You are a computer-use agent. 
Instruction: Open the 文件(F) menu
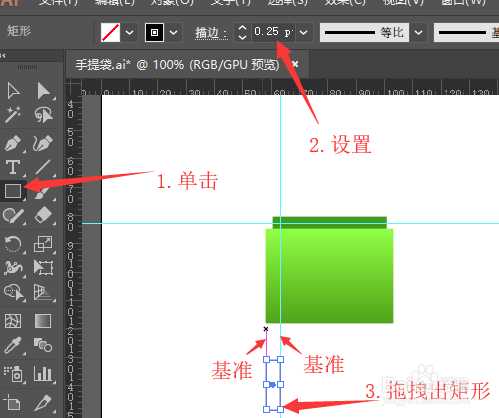coord(58,2)
